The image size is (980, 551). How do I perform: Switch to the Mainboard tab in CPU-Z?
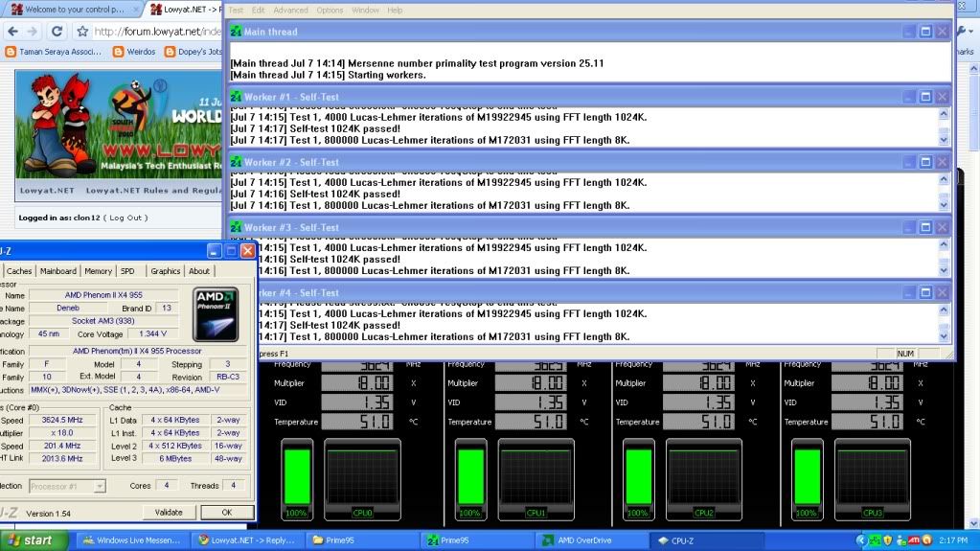pos(57,271)
